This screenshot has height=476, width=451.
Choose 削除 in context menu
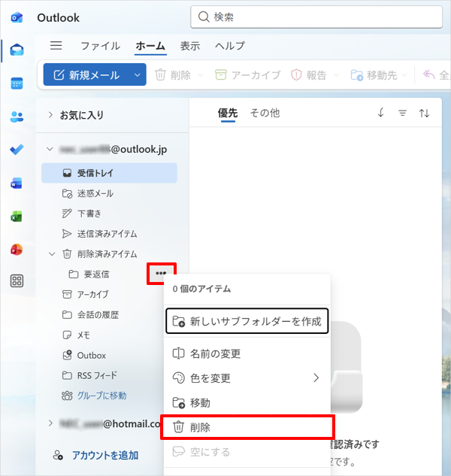(x=247, y=427)
